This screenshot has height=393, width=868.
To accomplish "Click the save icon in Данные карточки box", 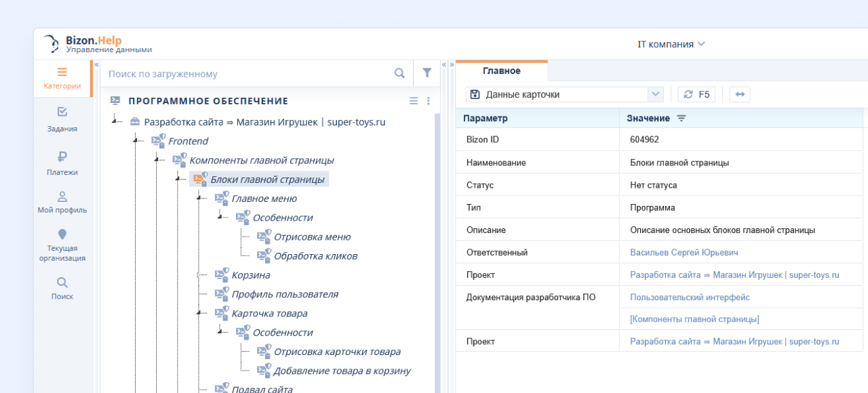I will coord(475,94).
